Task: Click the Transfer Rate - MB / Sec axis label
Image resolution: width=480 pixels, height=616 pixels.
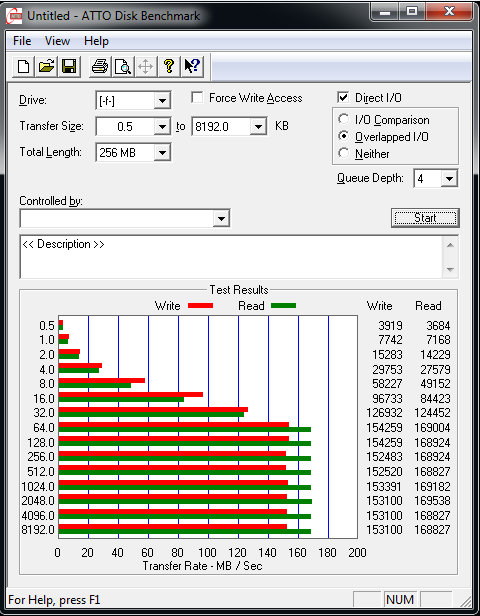Action: click(202, 566)
